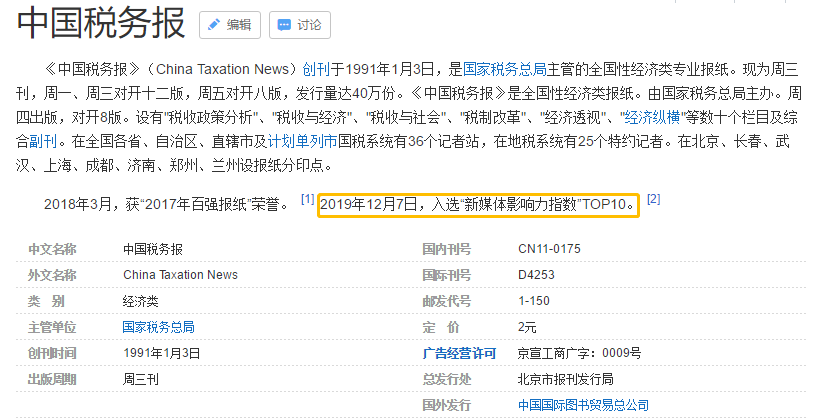The image size is (816, 419).
Task: Open the 中国国际图书贸易总公司 link
Action: click(x=583, y=405)
